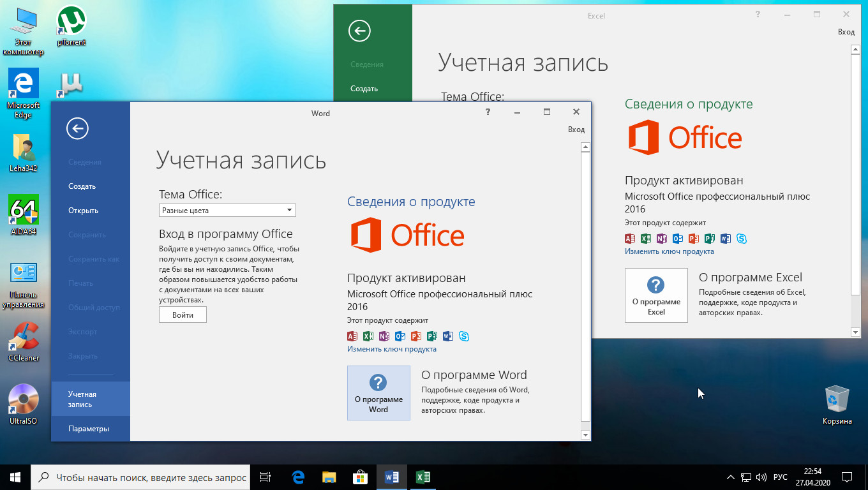868x490 pixels.
Task: Select Параметры in Word sidebar
Action: pos(89,429)
